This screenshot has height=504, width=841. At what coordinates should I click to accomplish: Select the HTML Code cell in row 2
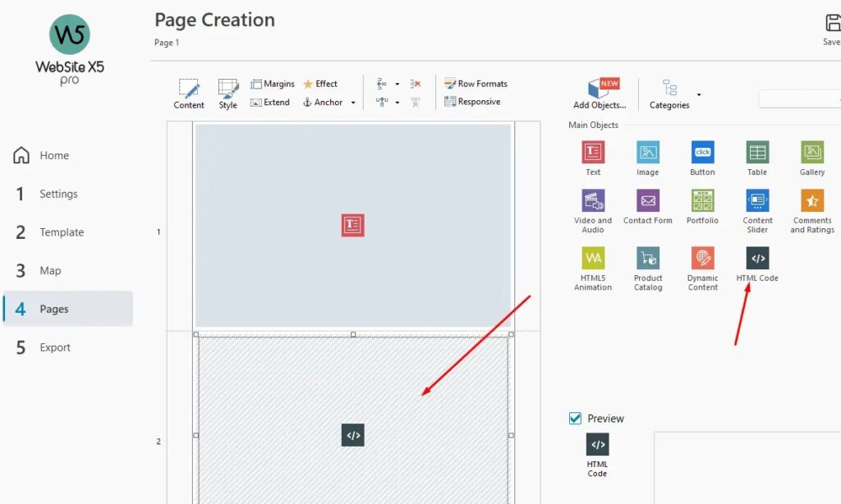(353, 419)
